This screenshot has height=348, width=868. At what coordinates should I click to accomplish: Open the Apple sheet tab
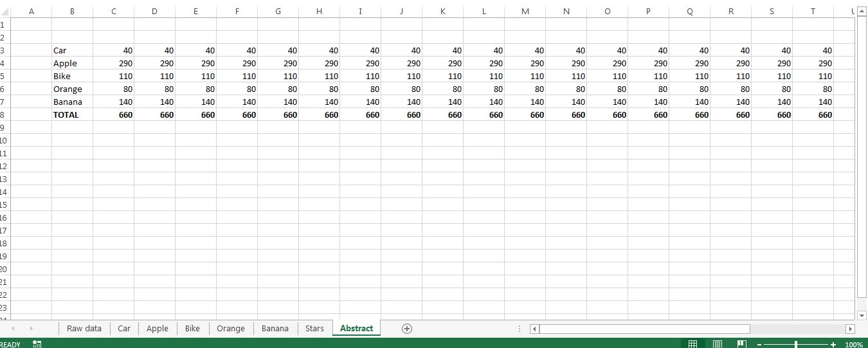click(x=158, y=328)
